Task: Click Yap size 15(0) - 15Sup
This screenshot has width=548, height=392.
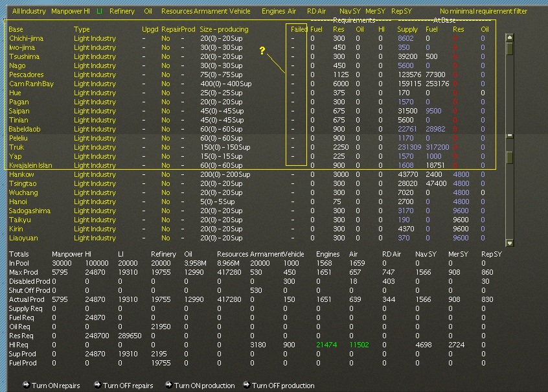Action: pos(222,156)
